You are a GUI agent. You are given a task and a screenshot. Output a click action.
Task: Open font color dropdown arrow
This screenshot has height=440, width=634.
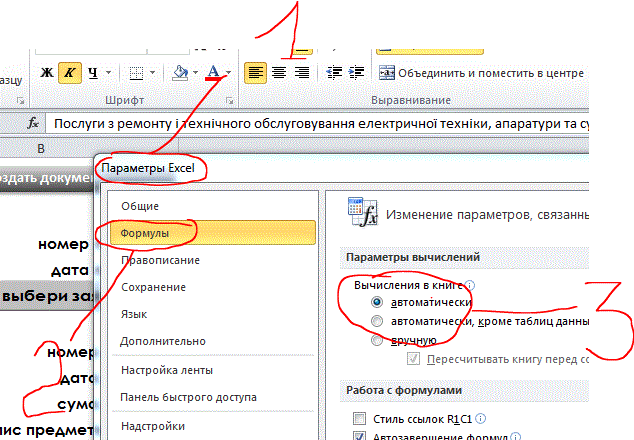click(x=228, y=73)
